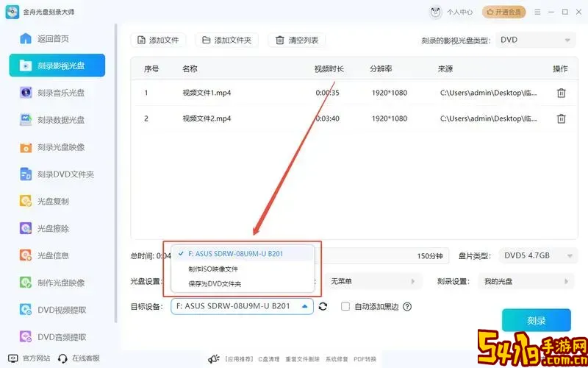Click the refresh devices icon
The height and width of the screenshot is (368, 588).
323,306
